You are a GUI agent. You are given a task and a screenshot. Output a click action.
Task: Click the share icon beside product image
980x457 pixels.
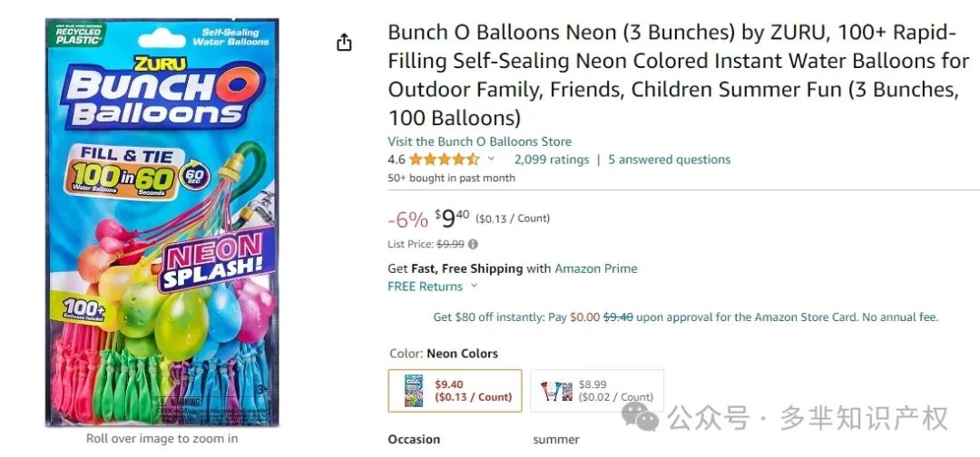[344, 43]
